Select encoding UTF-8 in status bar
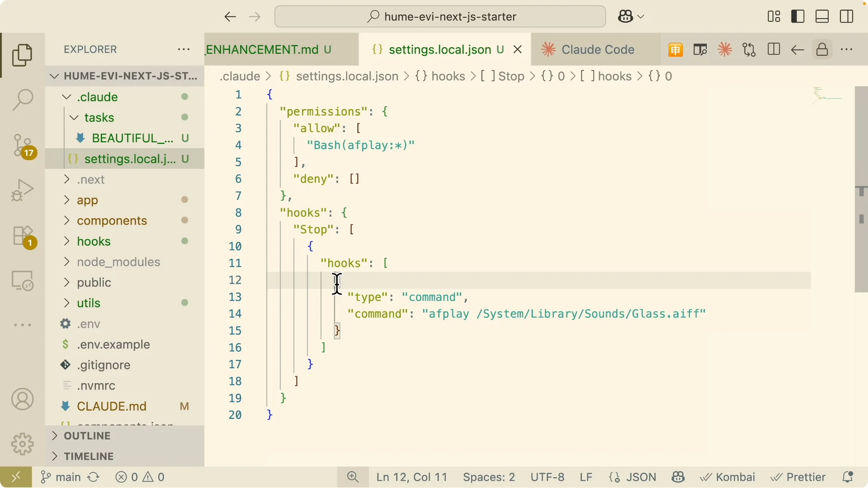Image resolution: width=868 pixels, height=488 pixels. pos(547,477)
